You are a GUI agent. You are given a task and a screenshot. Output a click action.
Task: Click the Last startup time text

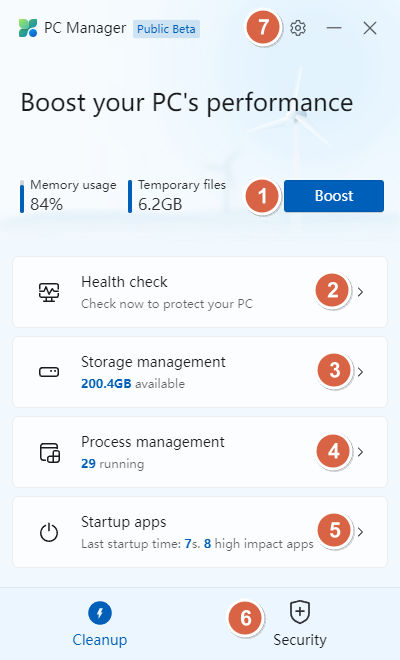coord(197,543)
